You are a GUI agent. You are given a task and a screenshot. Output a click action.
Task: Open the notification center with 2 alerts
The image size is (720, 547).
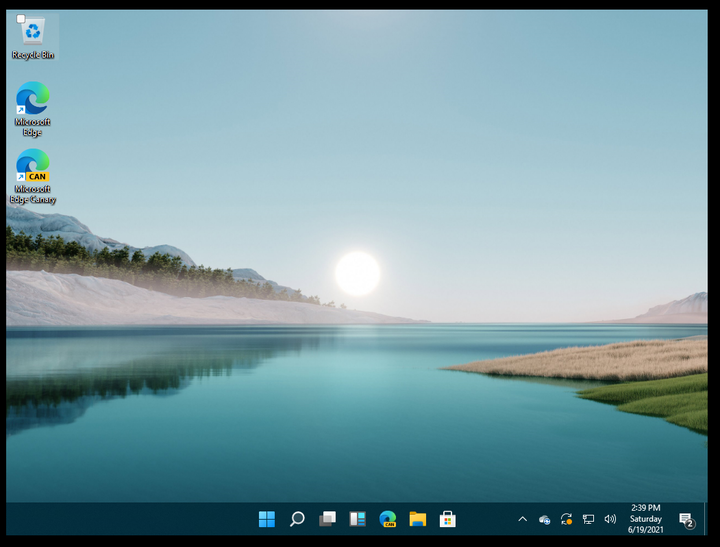[x=687, y=520]
